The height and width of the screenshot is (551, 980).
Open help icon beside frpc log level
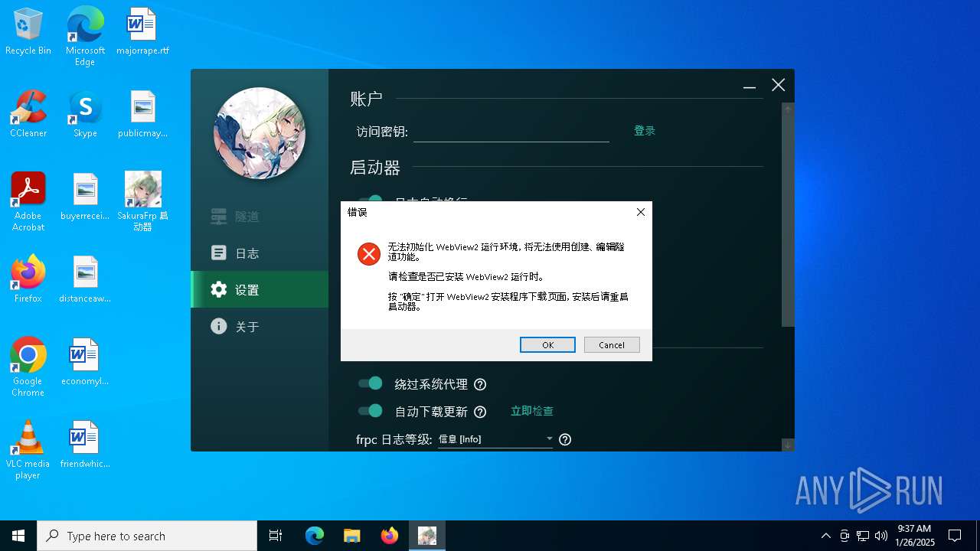565,439
